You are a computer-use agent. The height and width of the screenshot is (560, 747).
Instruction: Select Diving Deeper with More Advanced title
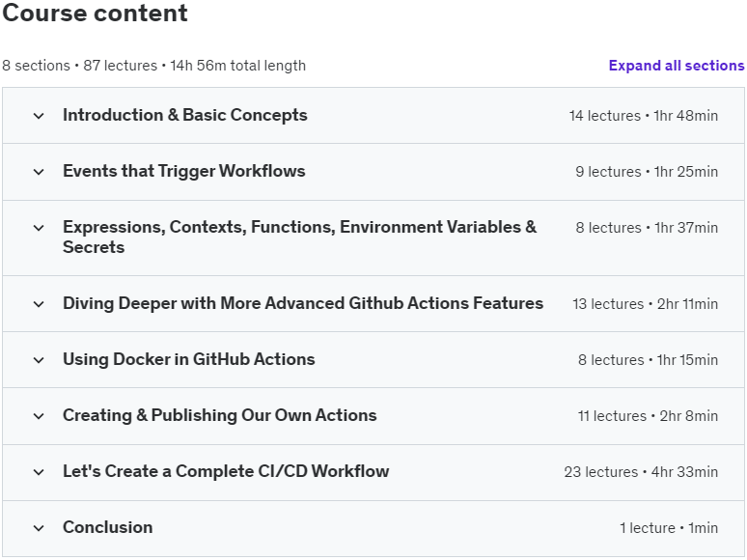click(x=303, y=303)
